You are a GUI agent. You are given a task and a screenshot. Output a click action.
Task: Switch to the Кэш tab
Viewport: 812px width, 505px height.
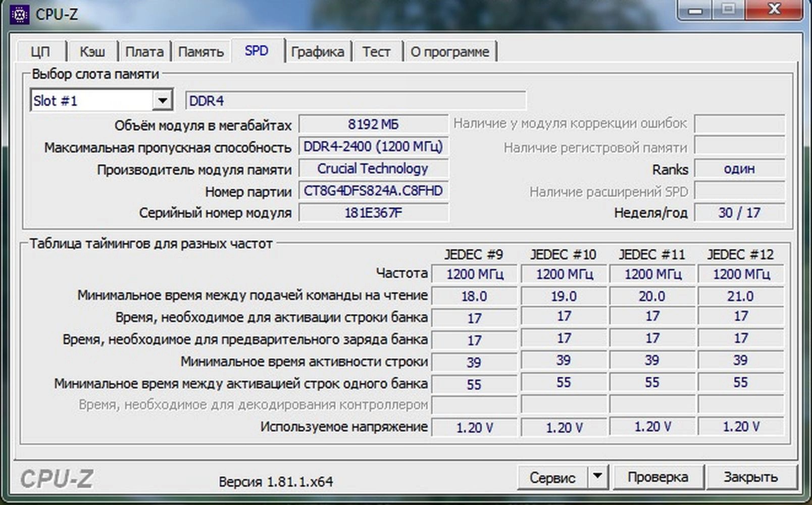pyautogui.click(x=92, y=52)
